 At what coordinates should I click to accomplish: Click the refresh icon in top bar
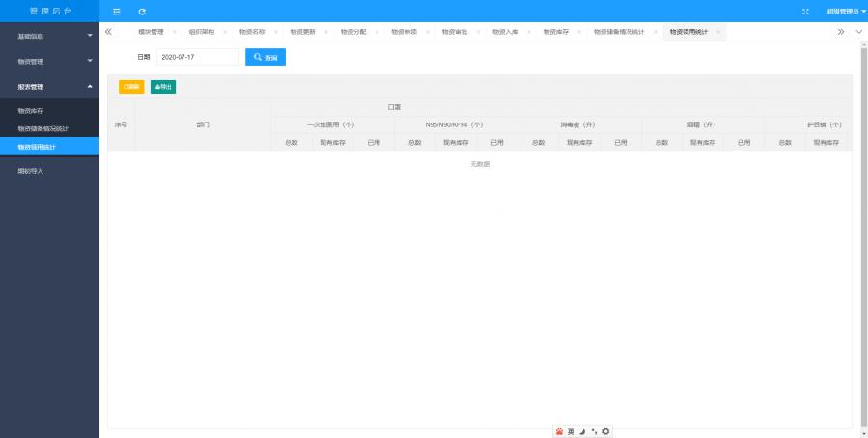coord(142,11)
